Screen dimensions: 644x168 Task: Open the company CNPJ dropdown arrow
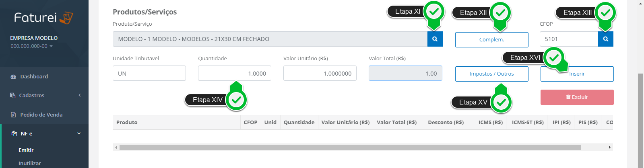[x=51, y=46]
